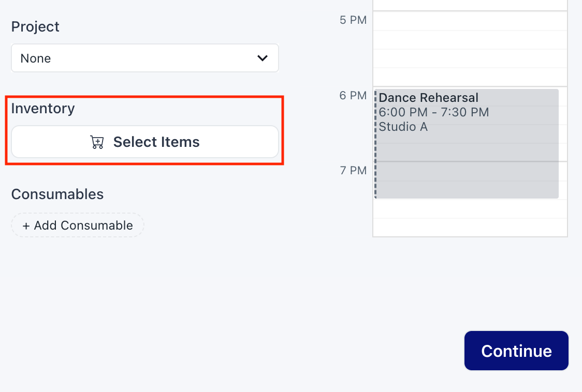Image resolution: width=582 pixels, height=392 pixels.
Task: Click the shopping cart icon in Select Items
Action: [x=97, y=142]
